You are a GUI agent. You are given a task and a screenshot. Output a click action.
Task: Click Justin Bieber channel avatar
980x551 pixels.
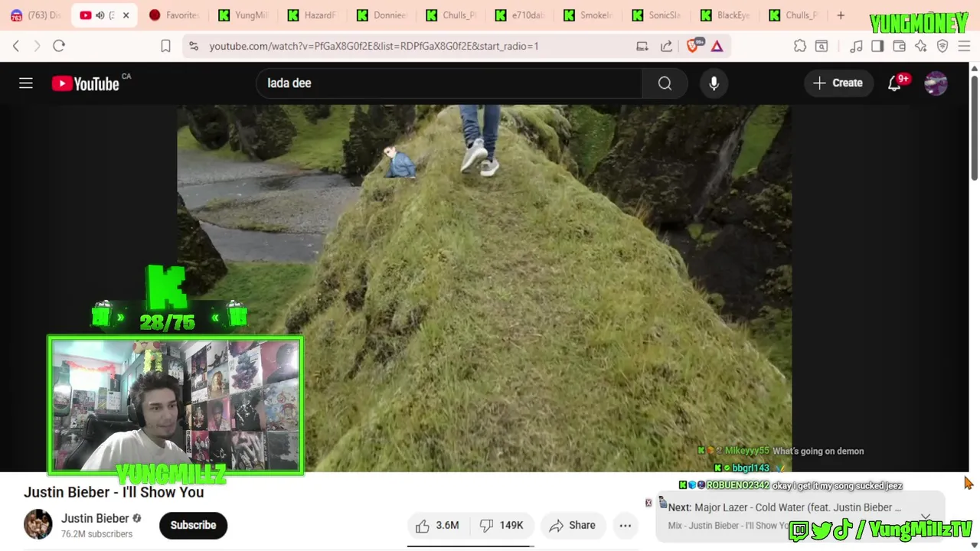(x=38, y=524)
